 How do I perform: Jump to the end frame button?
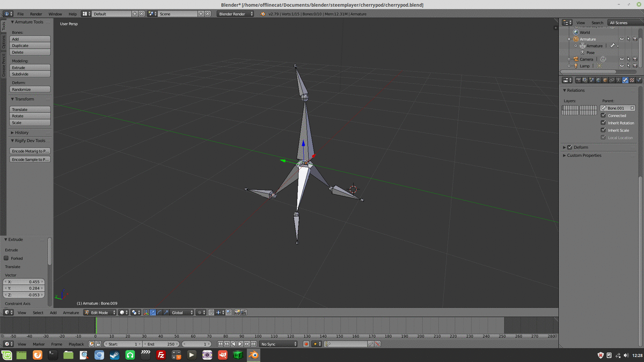click(x=253, y=344)
